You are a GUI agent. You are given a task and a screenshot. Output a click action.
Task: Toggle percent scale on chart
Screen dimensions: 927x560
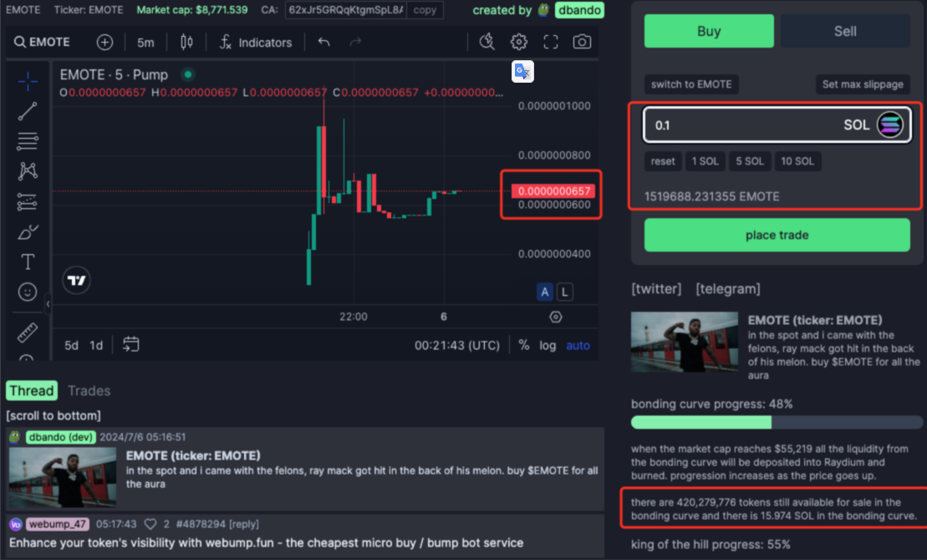[x=523, y=345]
